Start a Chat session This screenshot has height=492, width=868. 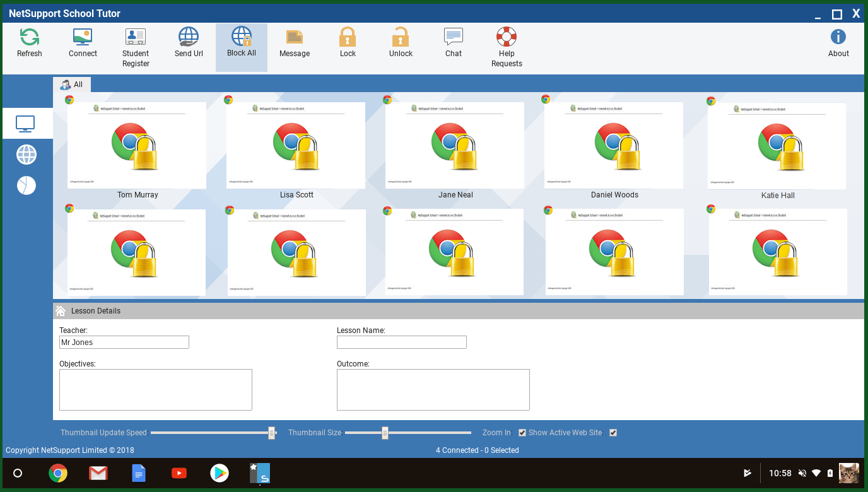(x=454, y=43)
